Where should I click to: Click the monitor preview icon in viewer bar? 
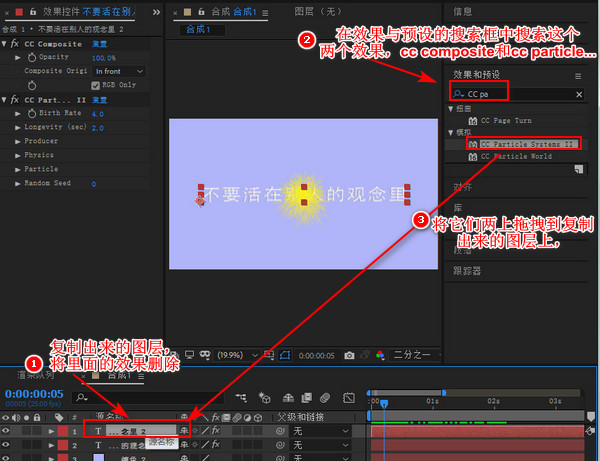[189, 355]
